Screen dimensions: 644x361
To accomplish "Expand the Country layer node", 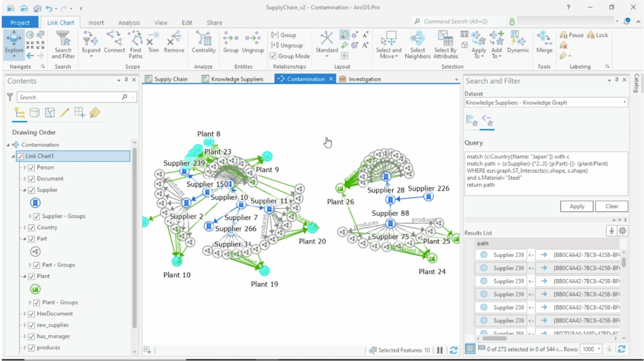I will click(x=25, y=227).
